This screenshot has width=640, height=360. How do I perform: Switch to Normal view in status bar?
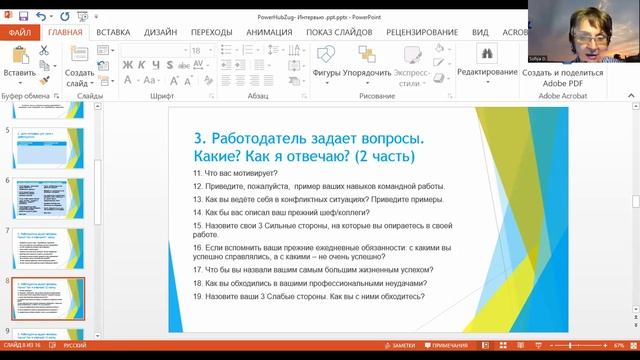click(x=485, y=345)
